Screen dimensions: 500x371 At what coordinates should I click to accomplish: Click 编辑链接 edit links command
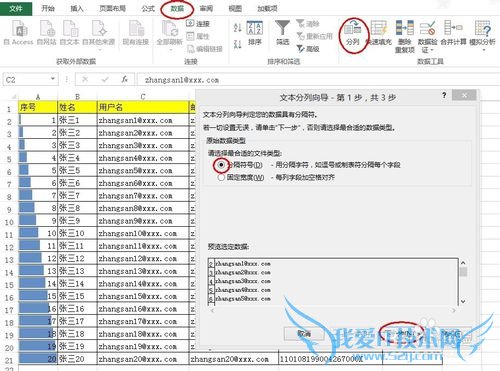[204, 49]
